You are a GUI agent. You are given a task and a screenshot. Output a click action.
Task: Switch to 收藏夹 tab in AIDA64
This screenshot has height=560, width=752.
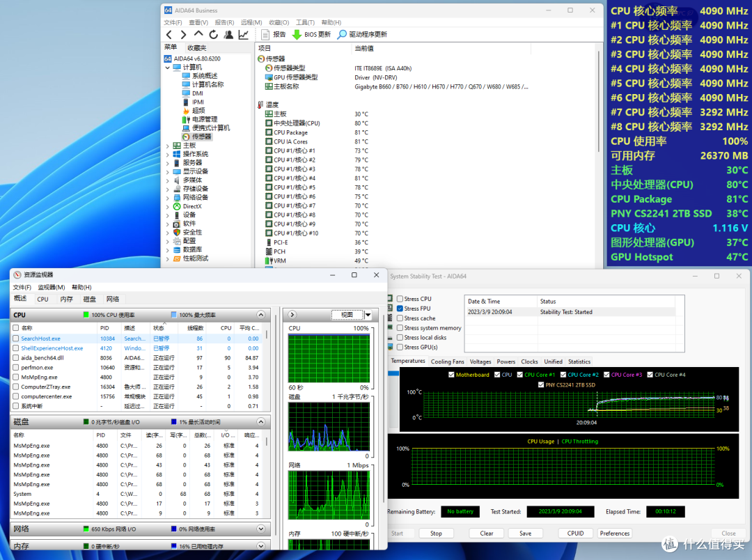click(197, 47)
